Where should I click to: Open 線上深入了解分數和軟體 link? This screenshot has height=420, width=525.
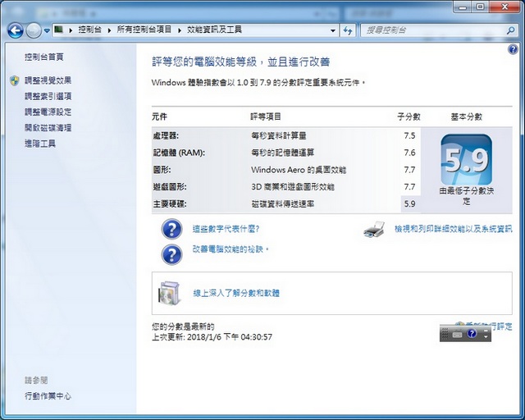(236, 294)
